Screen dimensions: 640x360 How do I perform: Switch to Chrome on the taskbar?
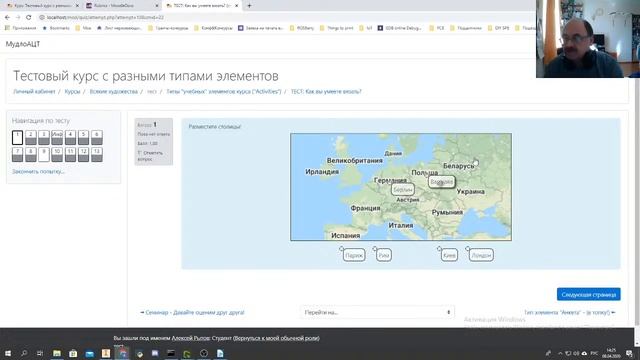122,353
